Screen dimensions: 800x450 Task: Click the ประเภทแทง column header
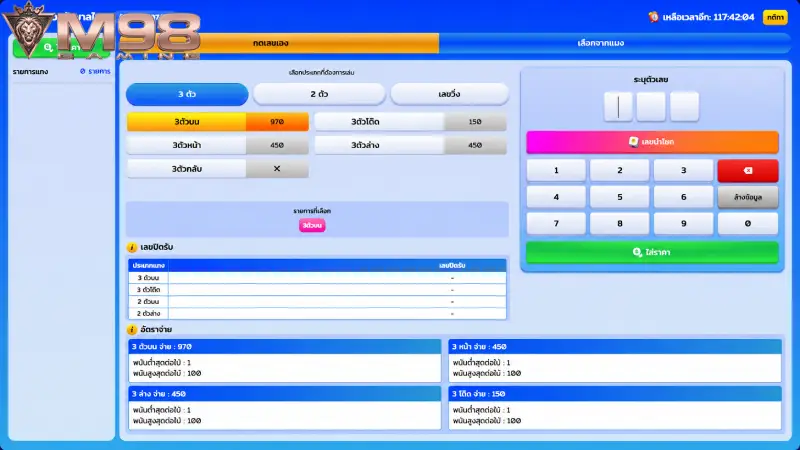pyautogui.click(x=148, y=266)
